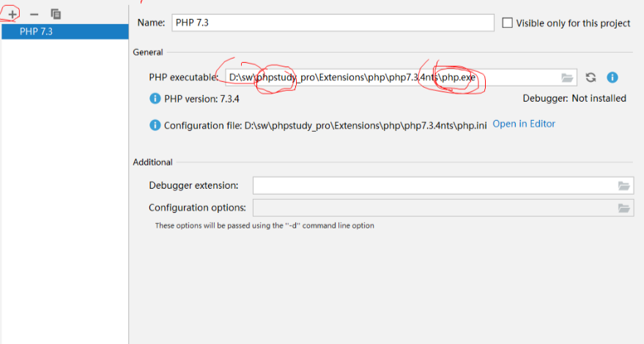Viewport: 644px width, 344px height.
Task: Click the Configuration options field
Action: pos(432,208)
